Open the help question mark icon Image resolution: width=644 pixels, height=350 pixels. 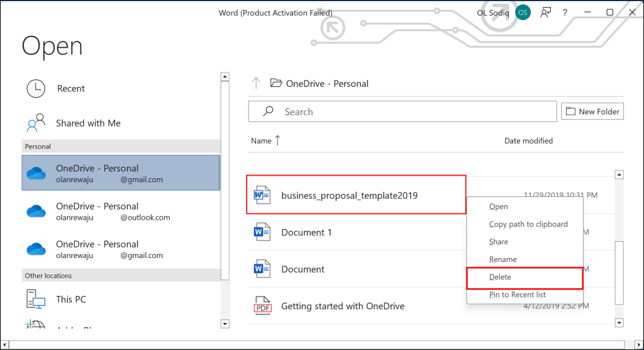coord(565,13)
